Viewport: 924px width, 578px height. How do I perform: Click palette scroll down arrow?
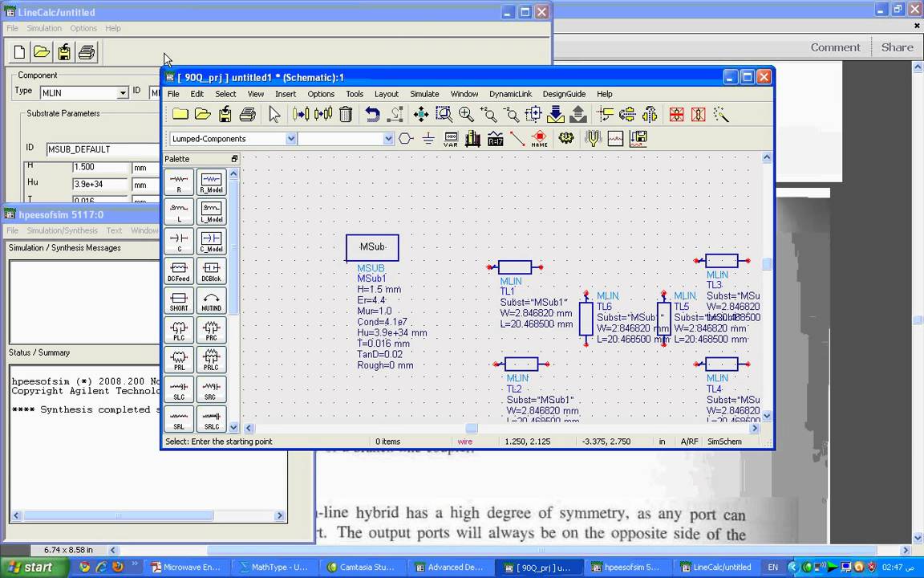coord(233,427)
